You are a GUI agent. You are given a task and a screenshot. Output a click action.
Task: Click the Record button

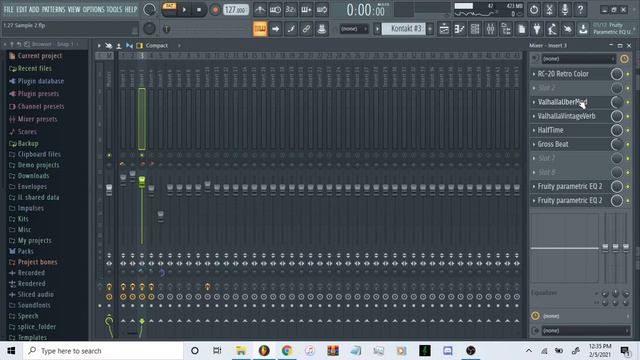215,9
